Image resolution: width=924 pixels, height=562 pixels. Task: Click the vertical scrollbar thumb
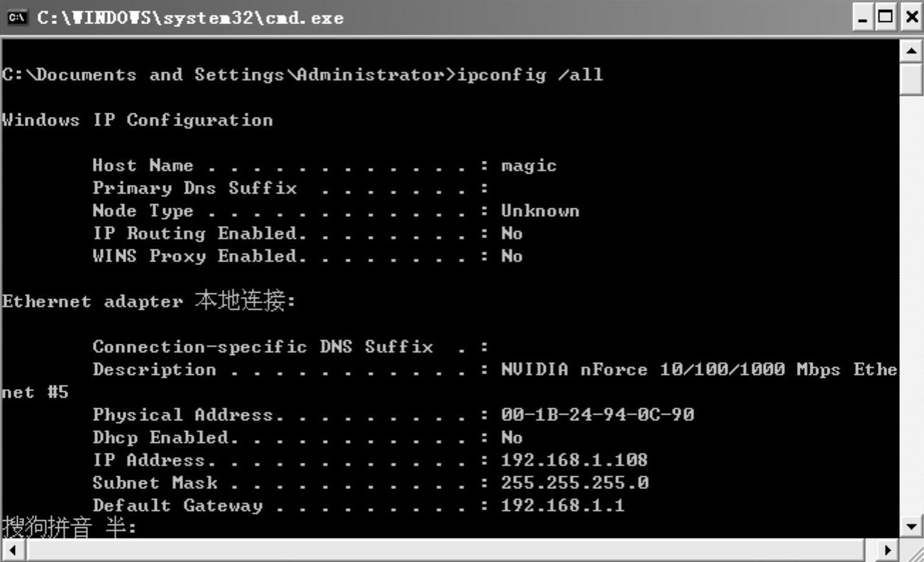[911, 79]
